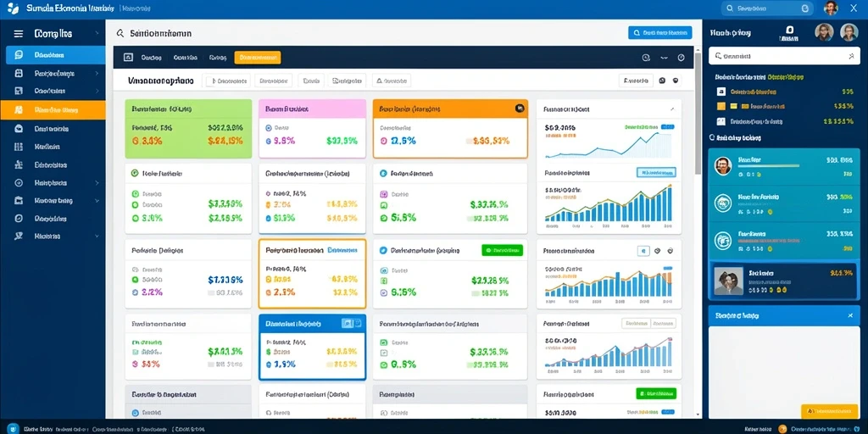Click the white search box in the right panel
This screenshot has width=868, height=434.
point(784,56)
